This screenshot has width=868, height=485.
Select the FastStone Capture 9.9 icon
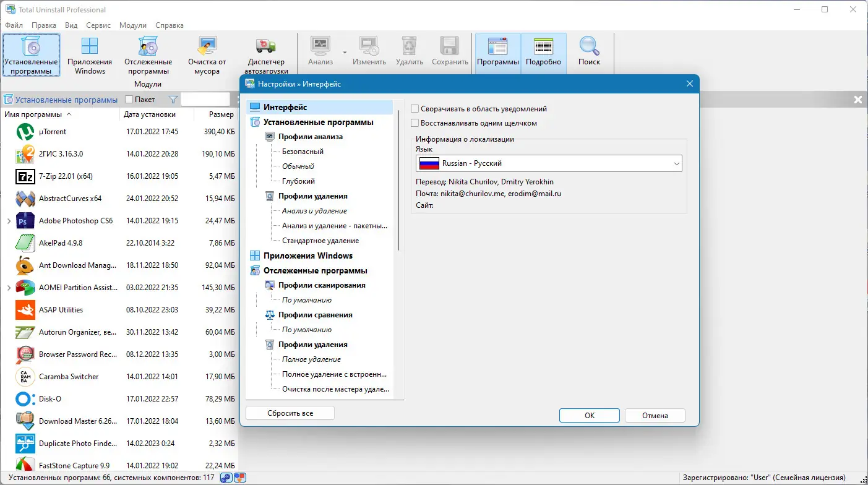tap(25, 465)
